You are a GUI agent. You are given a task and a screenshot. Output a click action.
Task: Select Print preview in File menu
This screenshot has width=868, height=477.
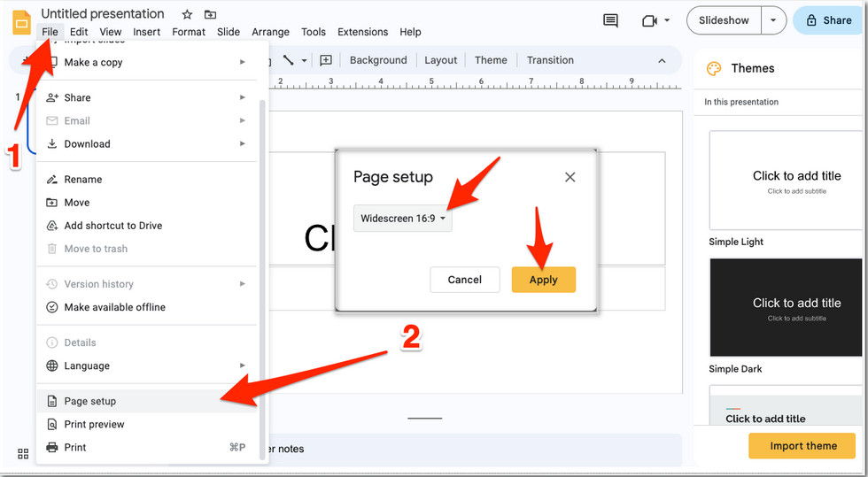[x=147, y=425]
